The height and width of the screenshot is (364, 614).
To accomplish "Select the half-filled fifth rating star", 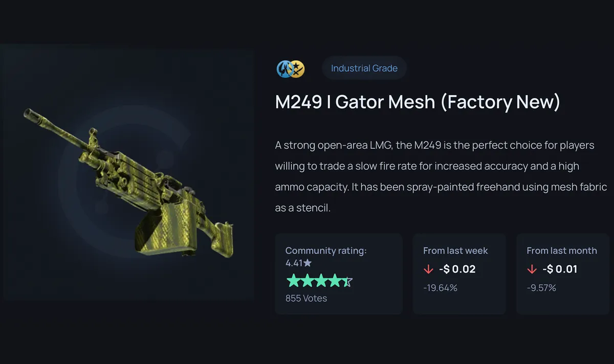I will click(346, 281).
